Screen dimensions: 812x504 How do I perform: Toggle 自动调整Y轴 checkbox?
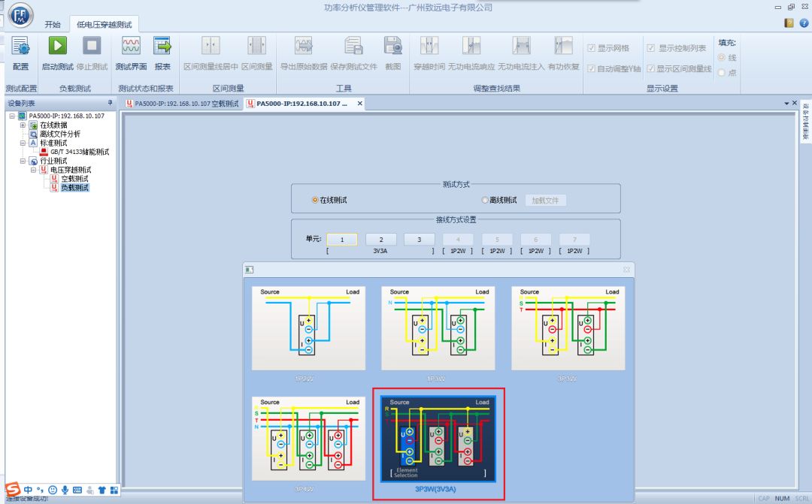coord(592,68)
